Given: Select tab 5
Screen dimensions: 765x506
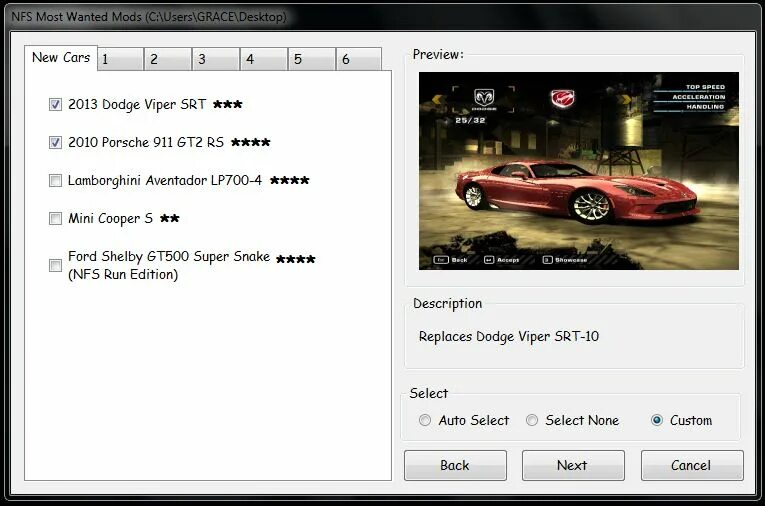Looking at the screenshot, I should point(312,60).
